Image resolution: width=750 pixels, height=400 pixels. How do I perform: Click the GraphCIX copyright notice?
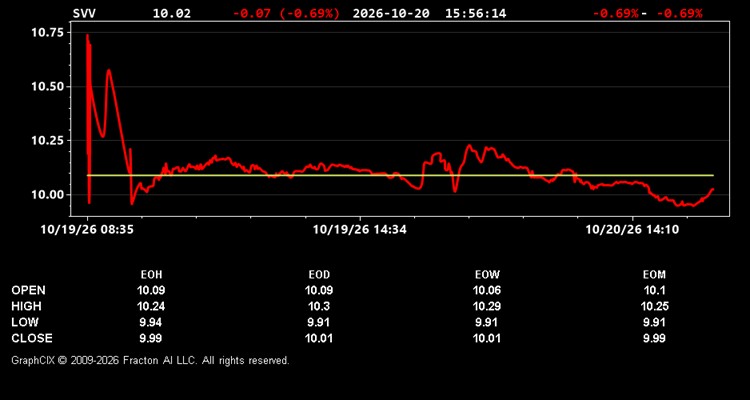[150, 360]
